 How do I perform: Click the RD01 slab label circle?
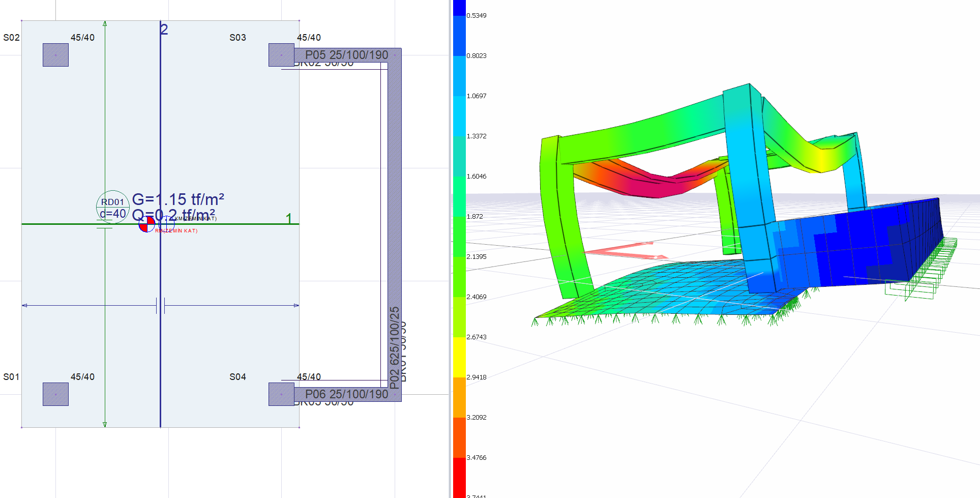[x=112, y=207]
